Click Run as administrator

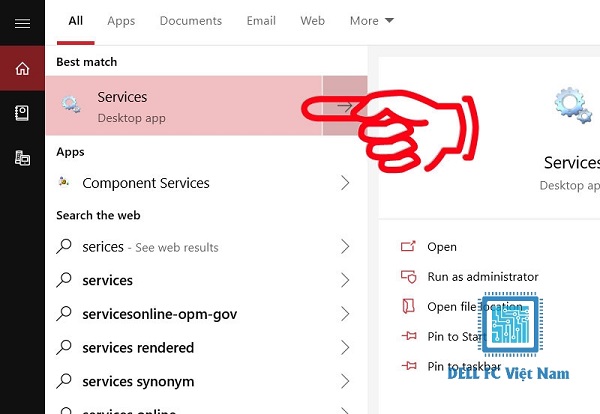pyautogui.click(x=483, y=276)
